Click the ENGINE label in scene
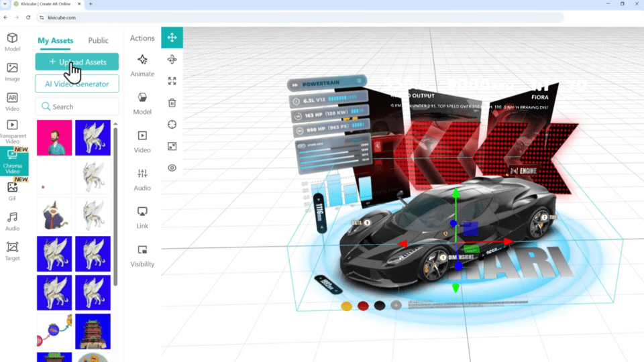The width and height of the screenshot is (644, 362). [x=524, y=171]
